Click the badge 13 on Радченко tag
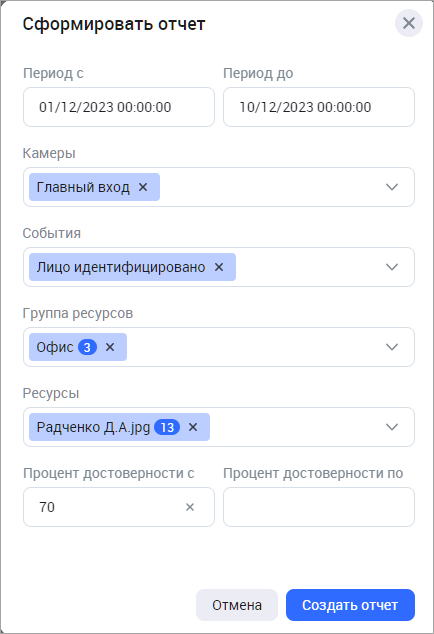 [x=167, y=427]
